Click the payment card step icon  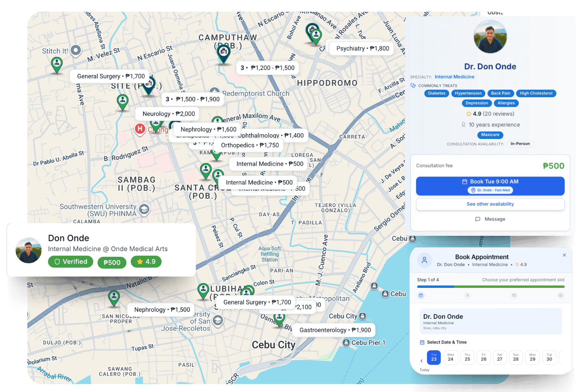[514, 295]
